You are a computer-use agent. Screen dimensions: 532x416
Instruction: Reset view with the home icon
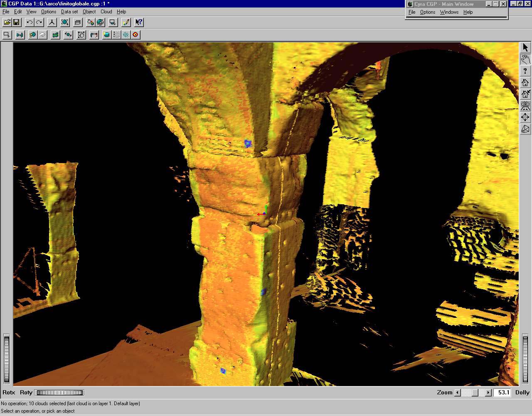(525, 82)
